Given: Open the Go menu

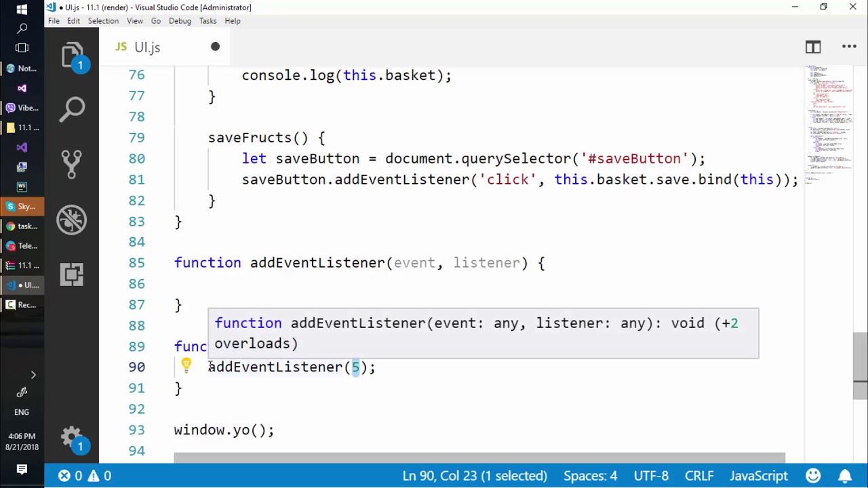Looking at the screenshot, I should 156,21.
